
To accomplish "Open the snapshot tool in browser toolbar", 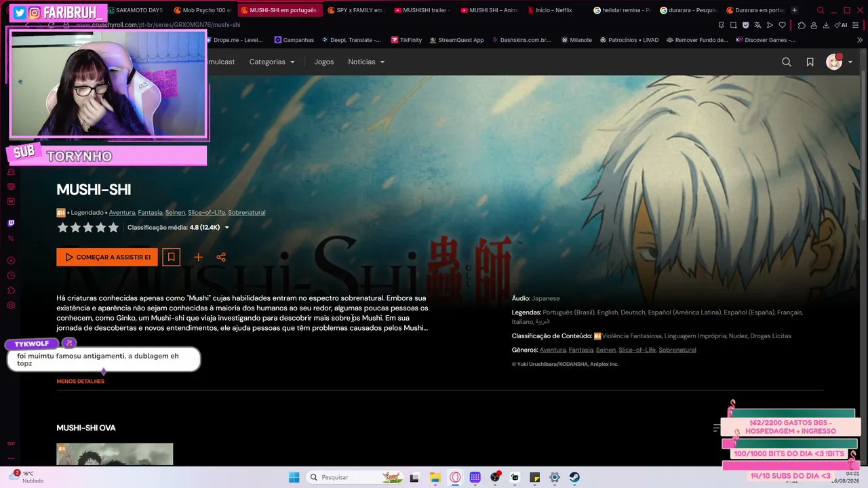I will (733, 25).
